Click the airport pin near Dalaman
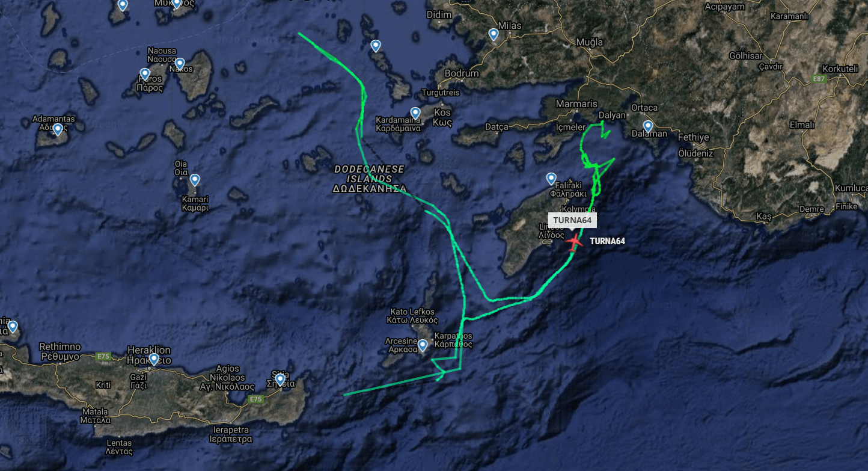This screenshot has width=868, height=471. (x=648, y=126)
